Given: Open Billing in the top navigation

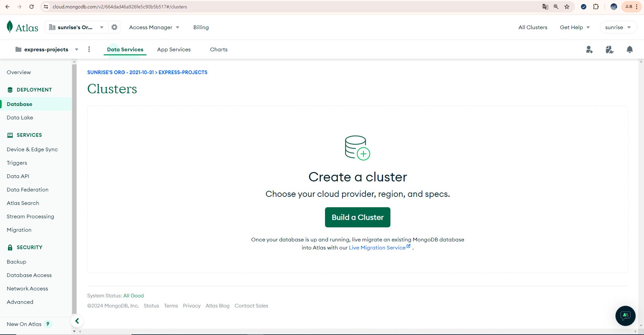Looking at the screenshot, I should [x=201, y=27].
